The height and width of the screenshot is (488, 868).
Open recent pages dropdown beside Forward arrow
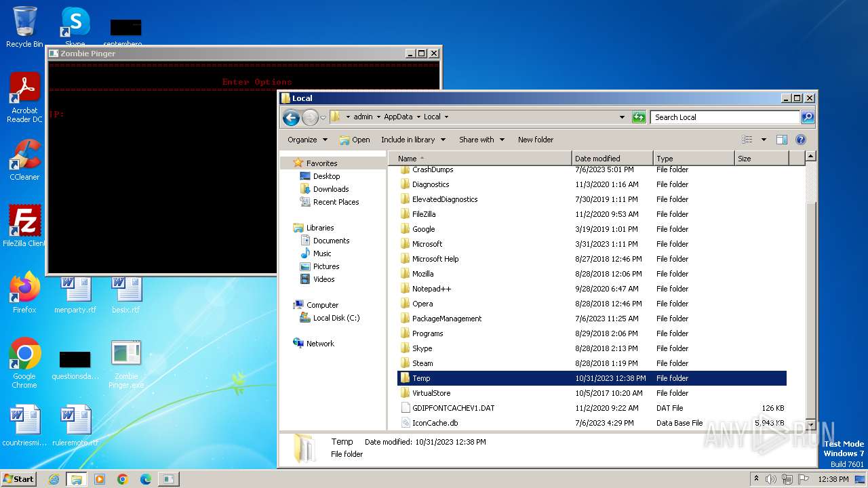tap(323, 117)
